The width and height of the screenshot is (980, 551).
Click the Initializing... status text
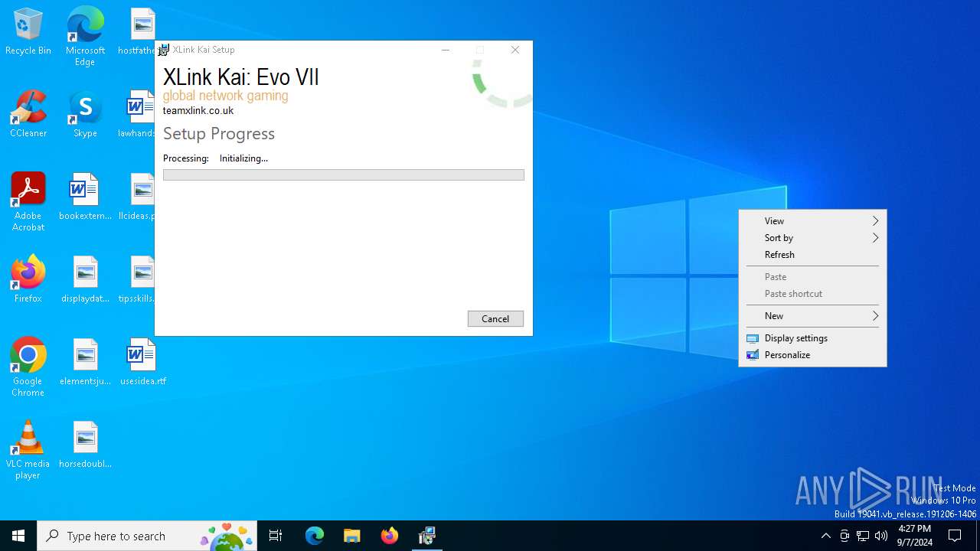pos(243,158)
